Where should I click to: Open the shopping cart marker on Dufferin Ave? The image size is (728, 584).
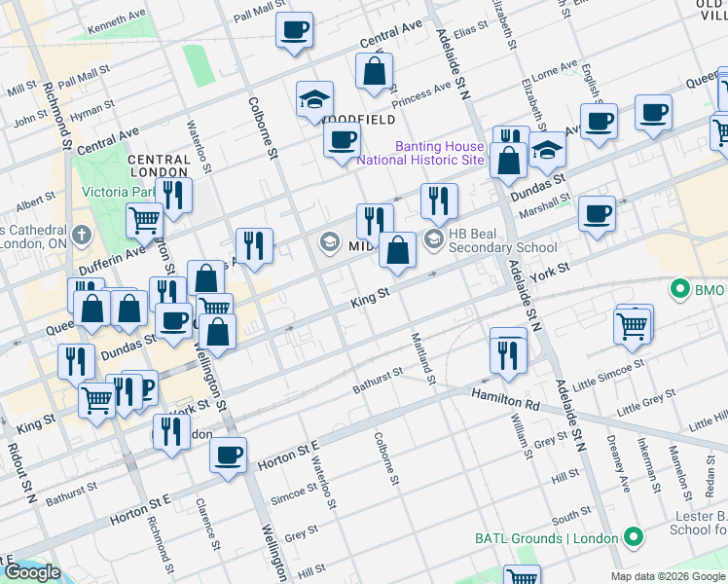pos(144,223)
